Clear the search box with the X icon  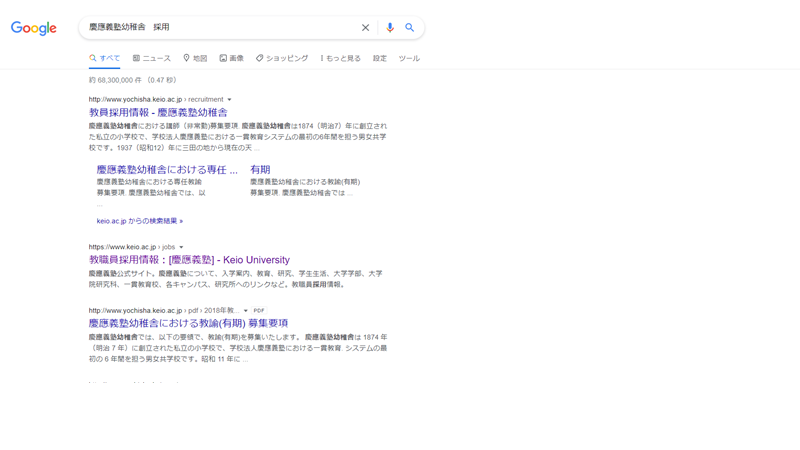pyautogui.click(x=365, y=28)
